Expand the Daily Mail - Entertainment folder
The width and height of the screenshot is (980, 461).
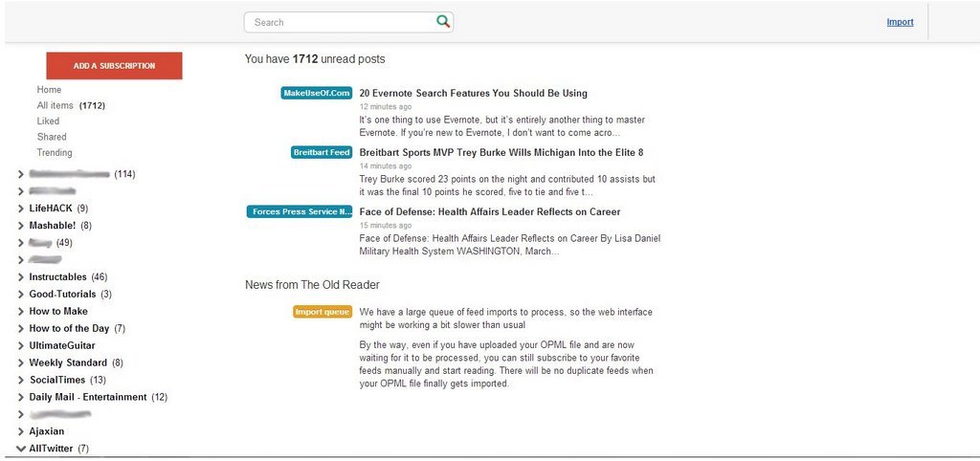(21, 397)
